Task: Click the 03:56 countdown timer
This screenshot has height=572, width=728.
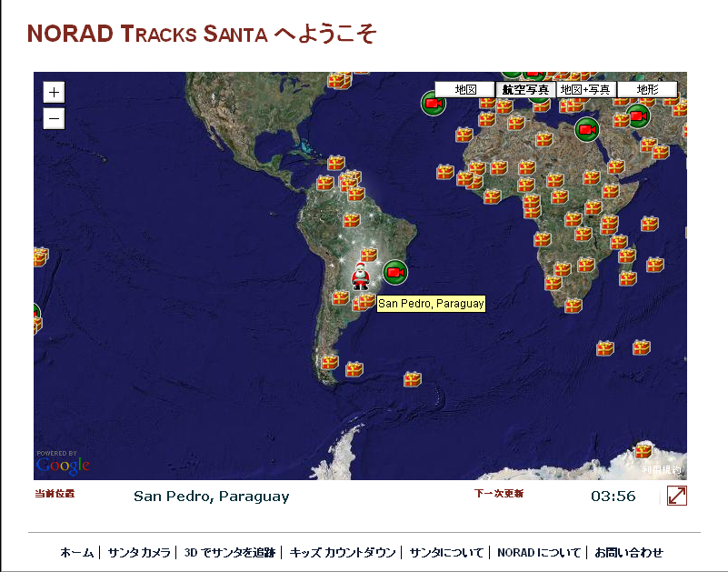Action: (x=613, y=497)
